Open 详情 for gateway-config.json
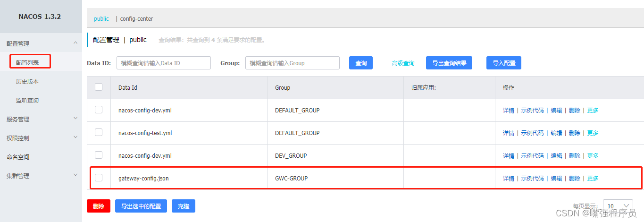644x222 pixels. pyautogui.click(x=509, y=178)
